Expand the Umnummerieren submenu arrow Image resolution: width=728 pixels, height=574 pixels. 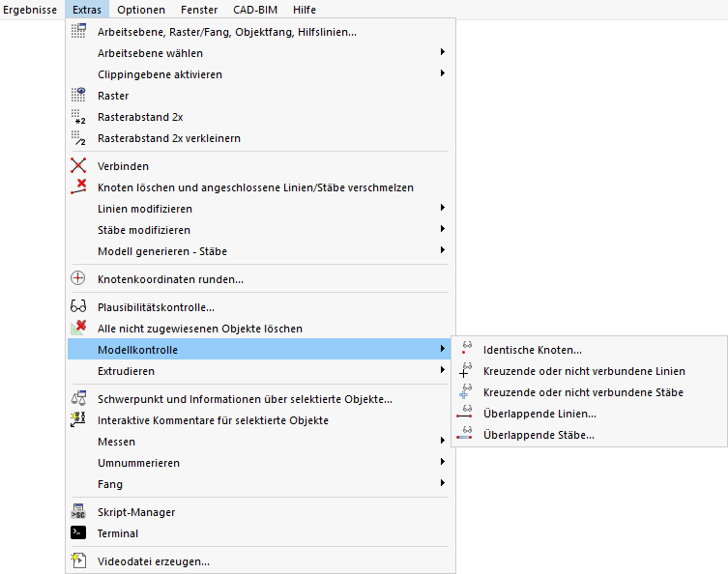pyautogui.click(x=443, y=462)
